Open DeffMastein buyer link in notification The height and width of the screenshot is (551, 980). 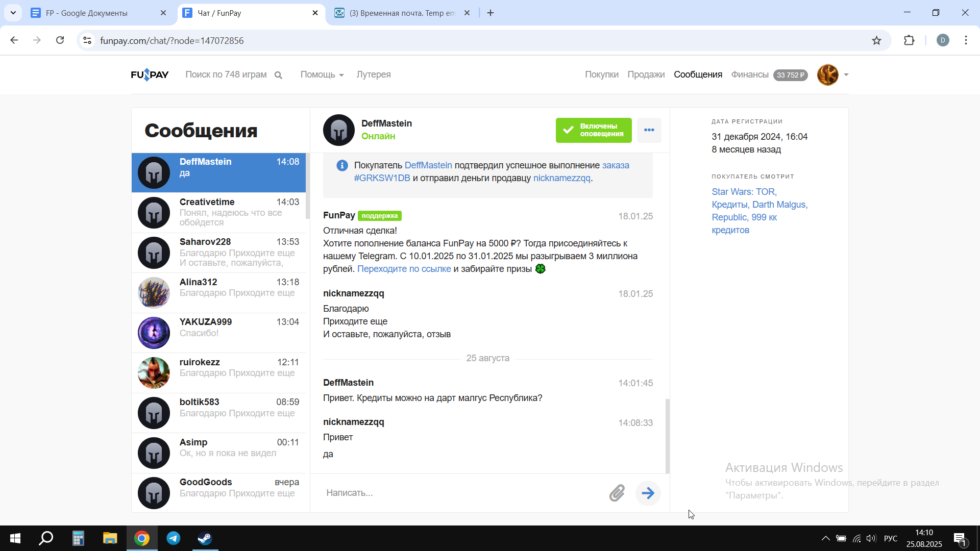(x=428, y=165)
